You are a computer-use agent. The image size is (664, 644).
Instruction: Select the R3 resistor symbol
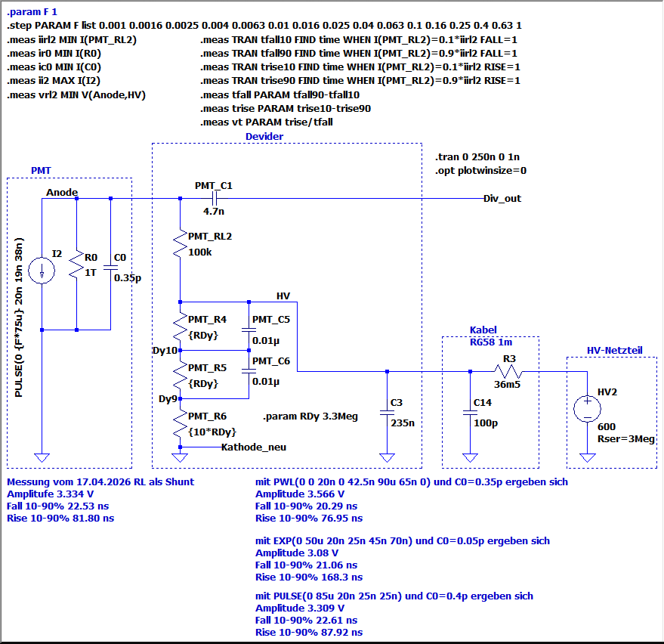[508, 372]
